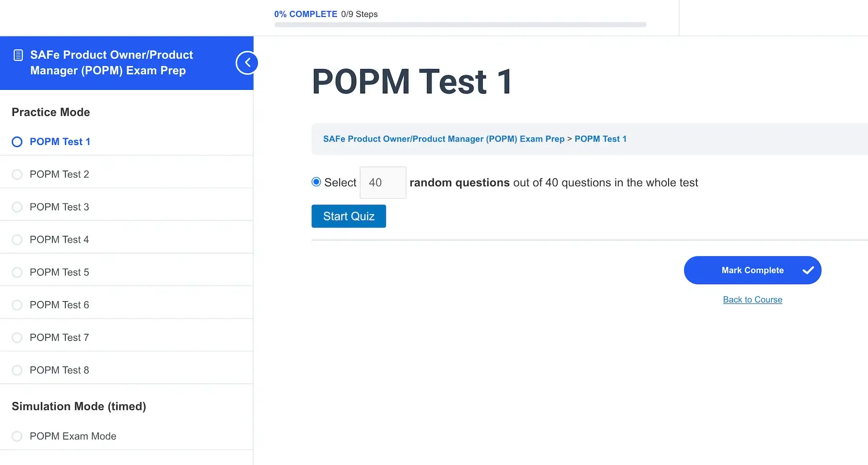The height and width of the screenshot is (465, 868).
Task: Open POPM Test 5 from the sidebar
Action: (59, 272)
